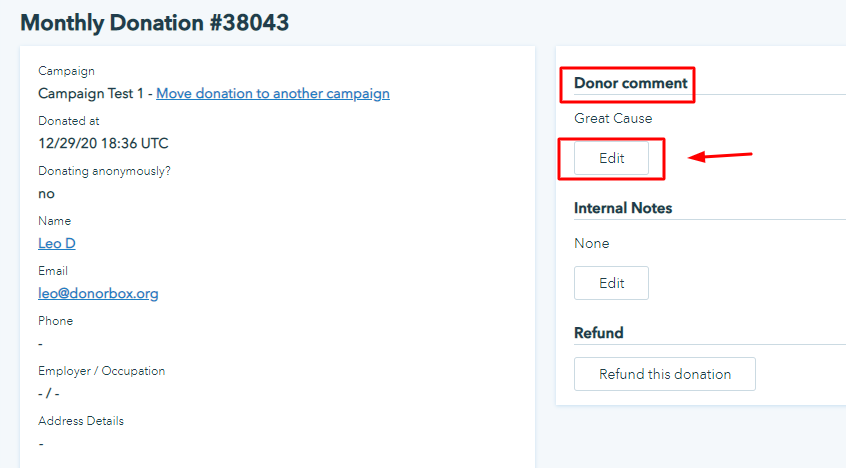Click the Phone field label
The image size is (846, 468).
(56, 321)
